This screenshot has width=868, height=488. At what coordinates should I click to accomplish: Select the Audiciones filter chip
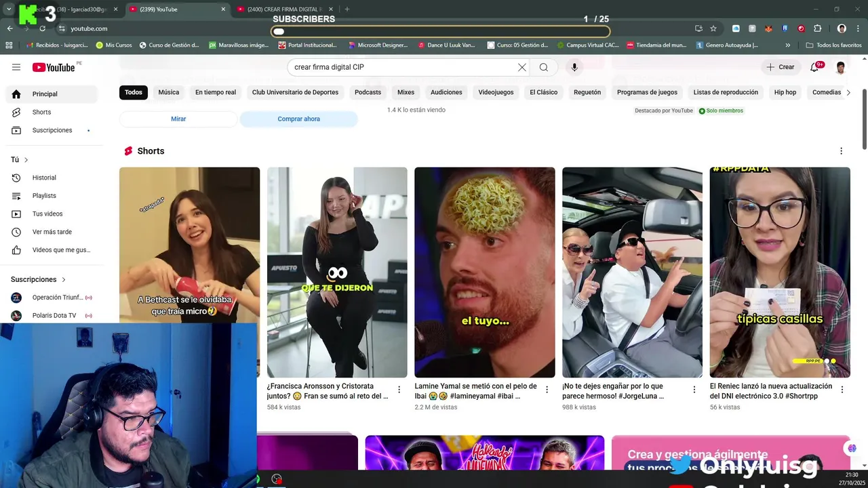pos(446,92)
